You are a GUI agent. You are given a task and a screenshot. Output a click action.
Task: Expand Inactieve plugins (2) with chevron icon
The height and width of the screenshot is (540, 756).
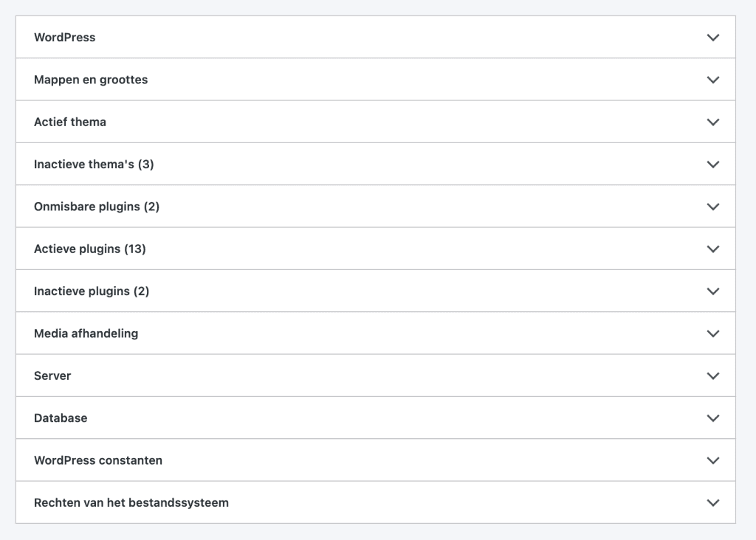(712, 291)
